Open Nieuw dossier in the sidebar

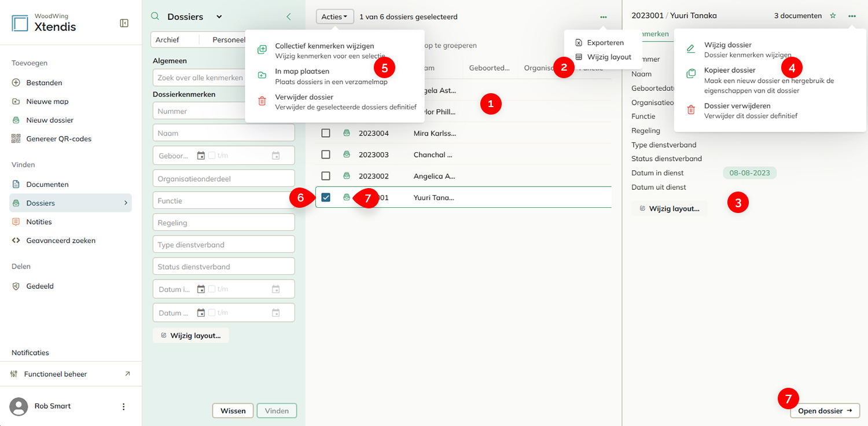50,120
